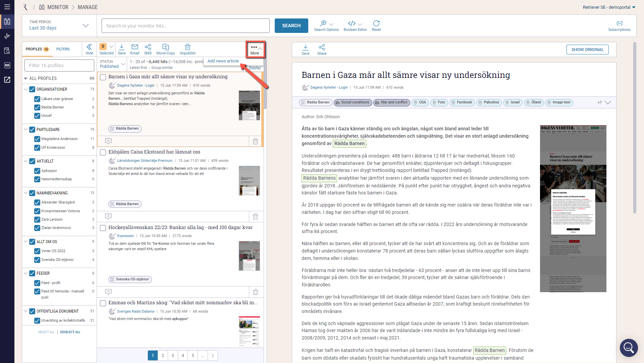Toggle Group similar option
The height and width of the screenshot is (363, 644).
click(x=162, y=67)
